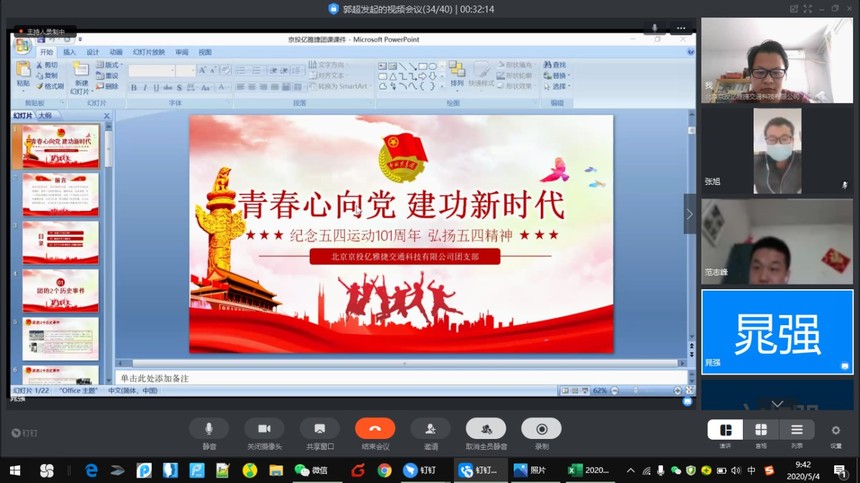Open the 动画 ribbon tab
The image size is (860, 483).
tap(116, 52)
